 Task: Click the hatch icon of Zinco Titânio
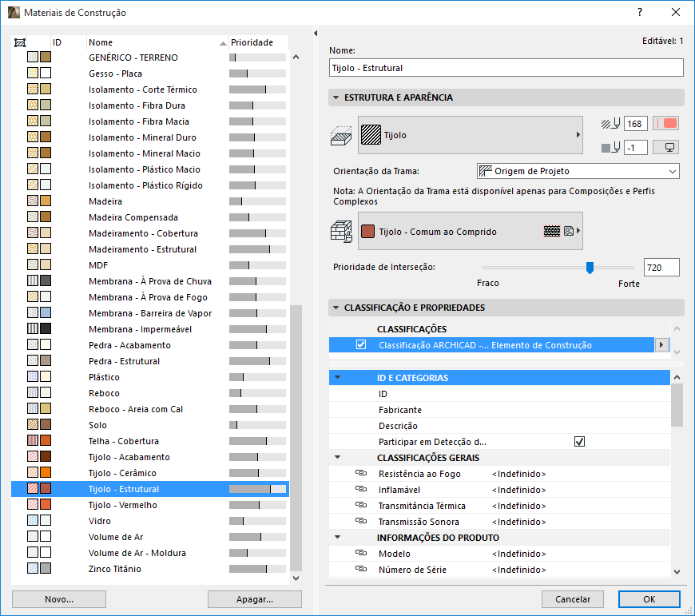[x=33, y=569]
